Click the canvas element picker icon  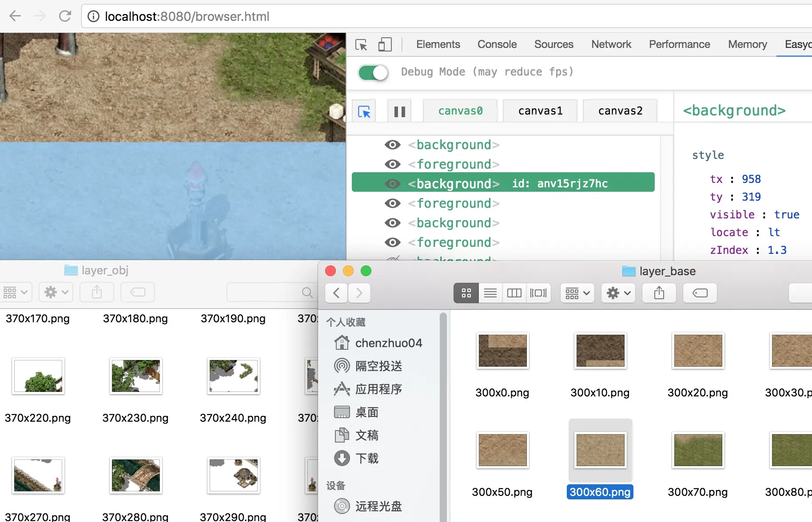364,111
